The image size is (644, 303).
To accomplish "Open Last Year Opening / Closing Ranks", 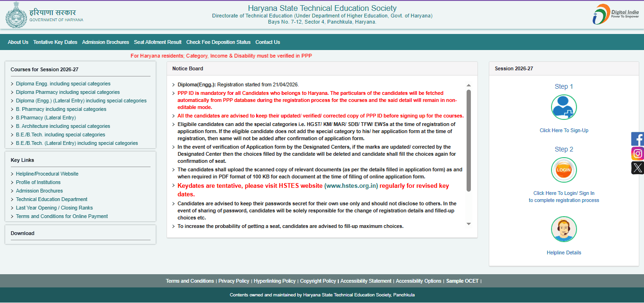I will [54, 208].
